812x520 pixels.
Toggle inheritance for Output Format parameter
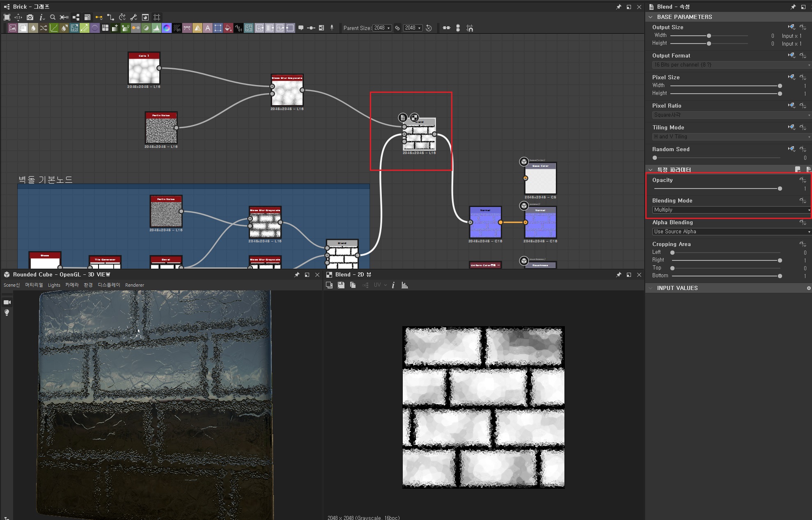point(791,55)
